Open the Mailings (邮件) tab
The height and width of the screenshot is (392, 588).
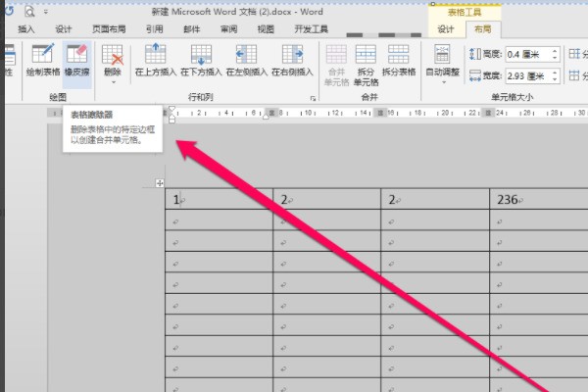[192, 29]
